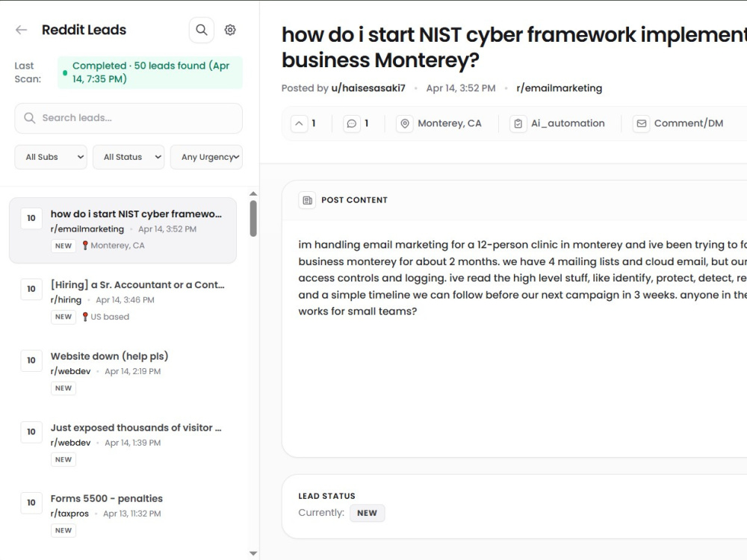
Task: Go back using the left arrow icon
Action: point(21,30)
